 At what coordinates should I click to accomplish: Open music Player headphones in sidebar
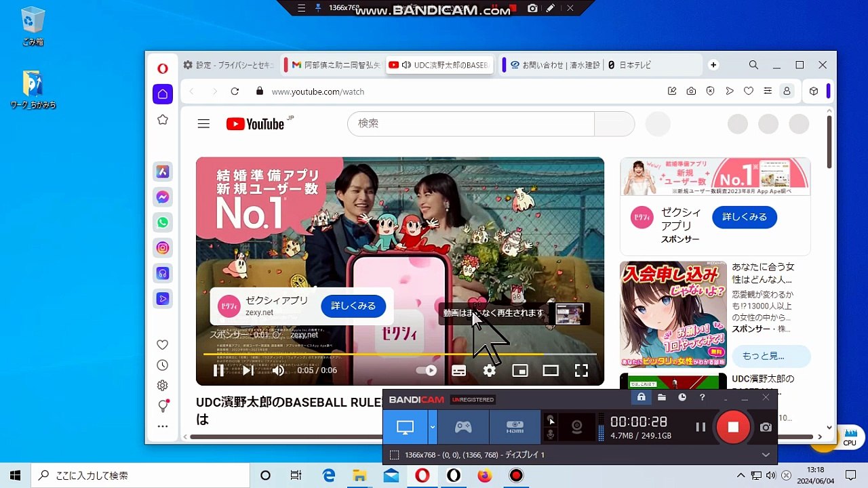click(x=163, y=273)
